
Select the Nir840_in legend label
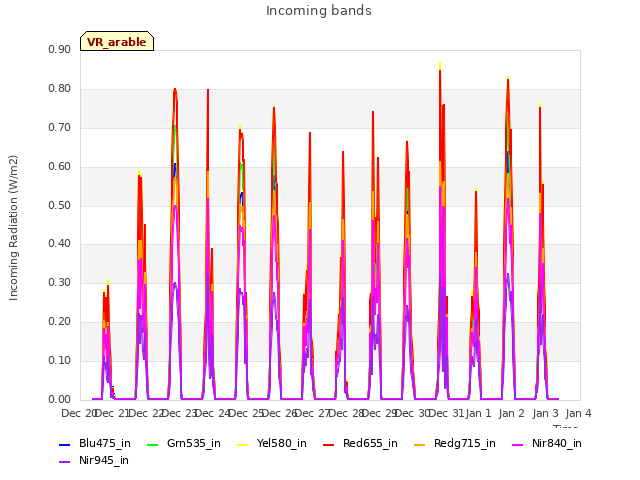[x=557, y=444]
